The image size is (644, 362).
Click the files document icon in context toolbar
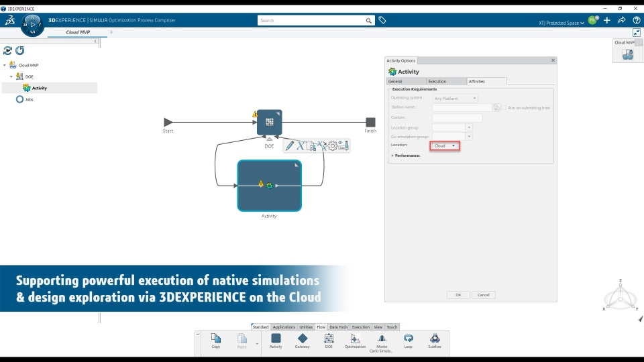click(311, 145)
